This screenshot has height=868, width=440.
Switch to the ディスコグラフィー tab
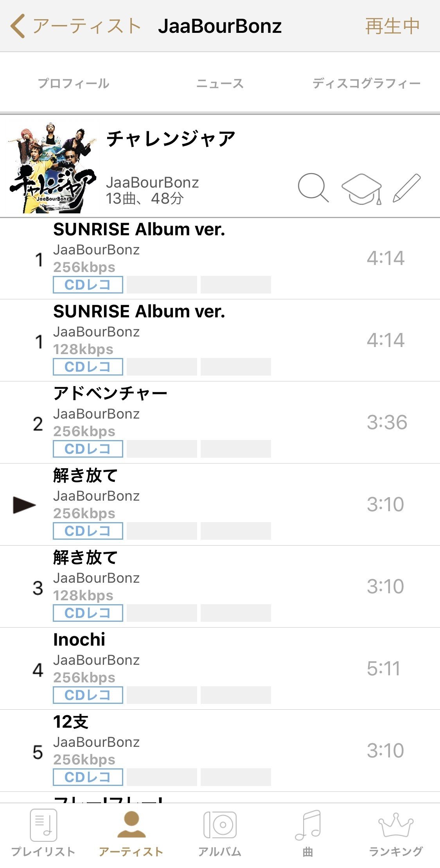pos(366,83)
